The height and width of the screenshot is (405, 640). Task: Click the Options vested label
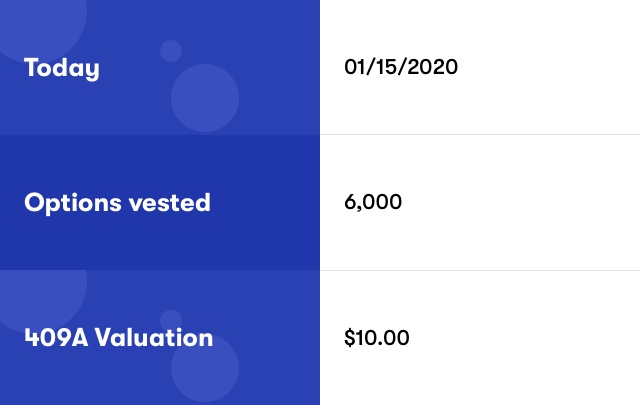(x=117, y=203)
